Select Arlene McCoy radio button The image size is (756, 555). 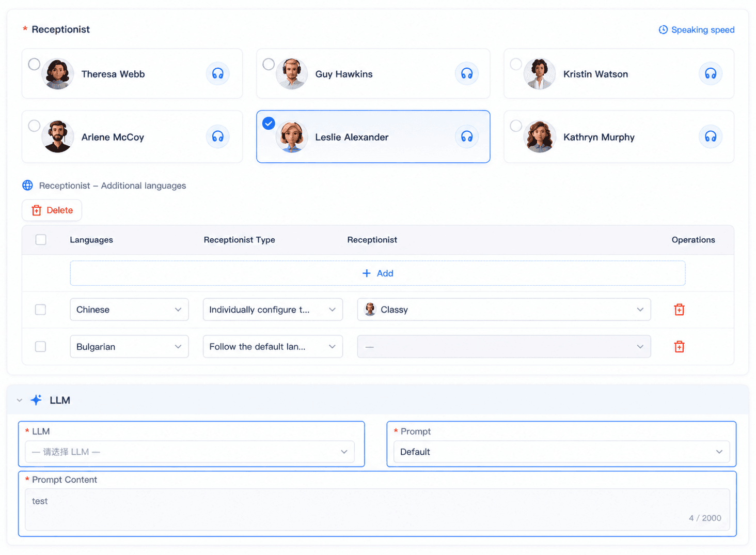pyautogui.click(x=34, y=126)
